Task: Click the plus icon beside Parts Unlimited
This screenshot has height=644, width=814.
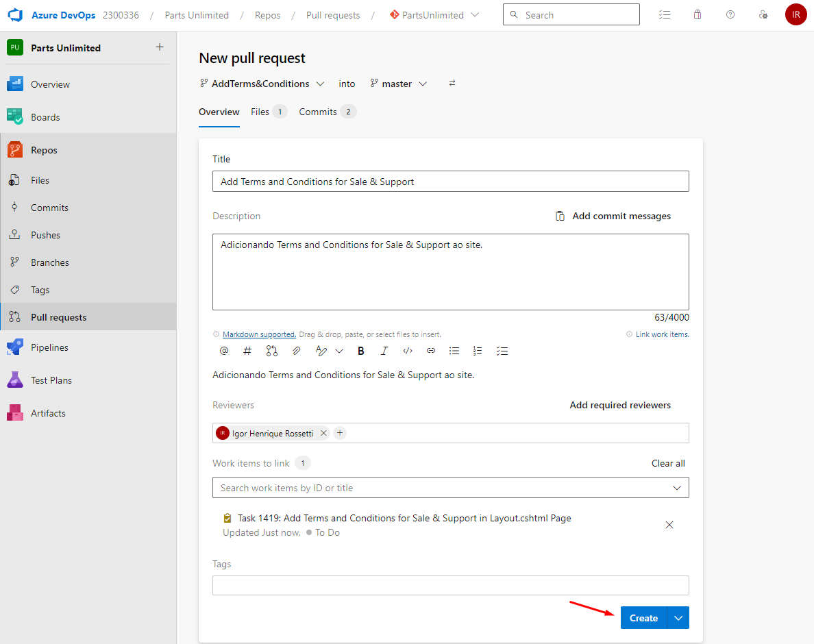Action: [160, 47]
